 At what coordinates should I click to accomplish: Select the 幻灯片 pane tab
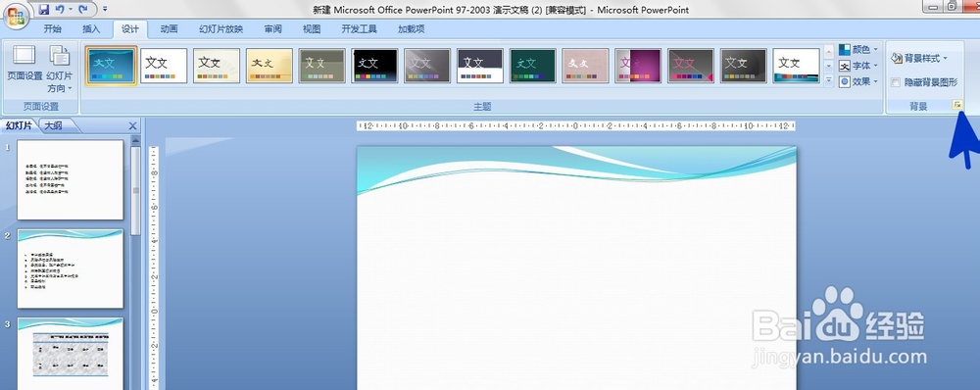tap(20, 125)
